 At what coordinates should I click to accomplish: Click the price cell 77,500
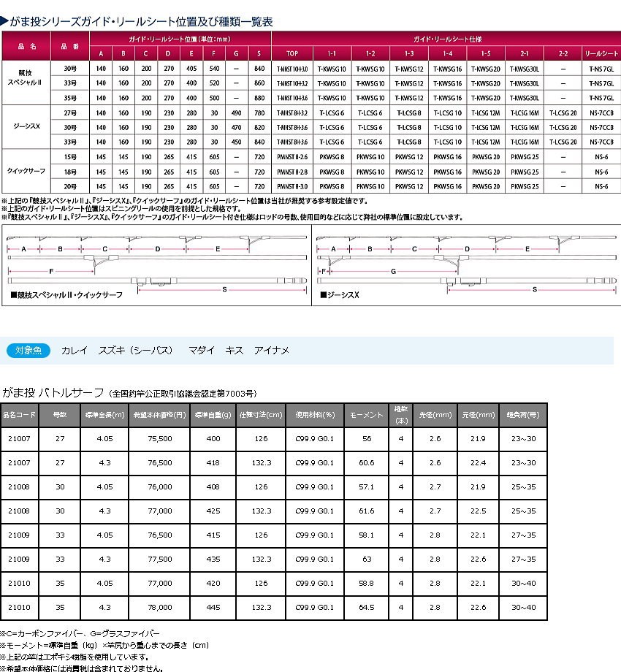pyautogui.click(x=160, y=560)
